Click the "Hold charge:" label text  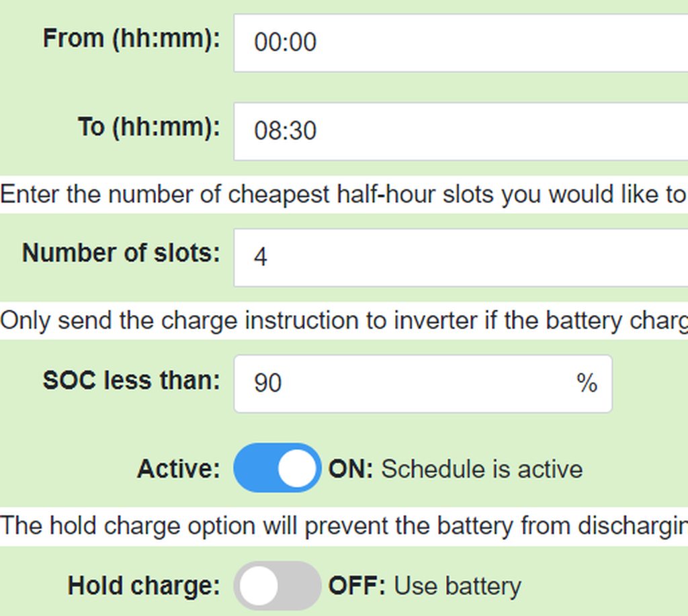(x=144, y=586)
